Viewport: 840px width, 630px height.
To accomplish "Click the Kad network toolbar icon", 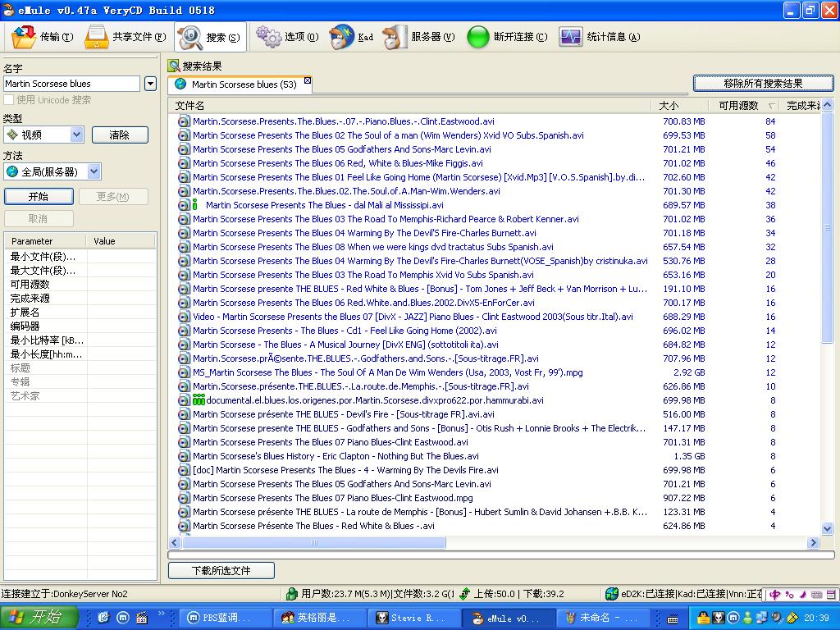I will coord(342,37).
